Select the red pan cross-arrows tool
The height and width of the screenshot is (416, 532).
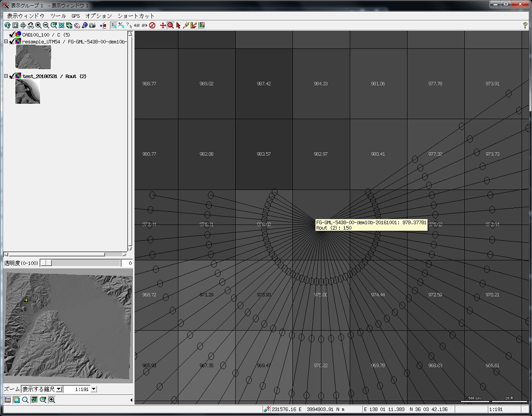coord(163,25)
